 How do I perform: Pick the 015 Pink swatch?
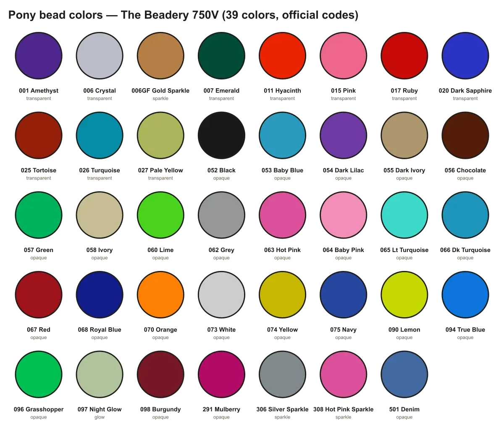[x=344, y=56]
